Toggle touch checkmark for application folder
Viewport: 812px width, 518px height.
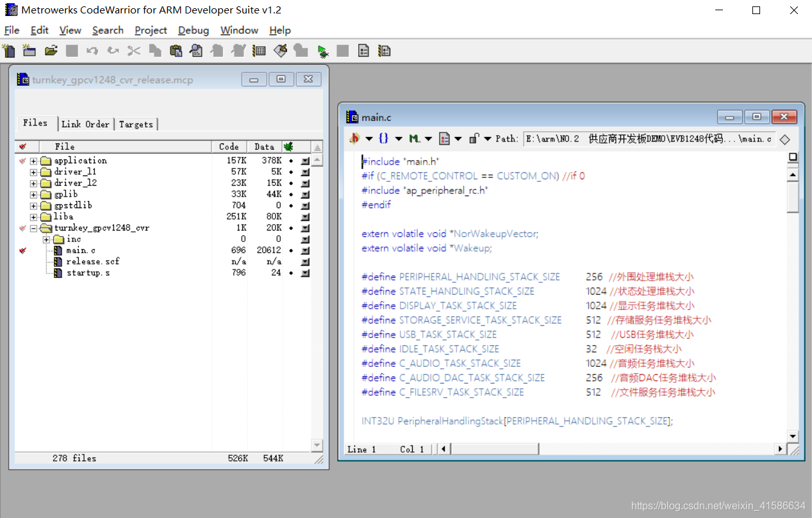[x=23, y=161]
